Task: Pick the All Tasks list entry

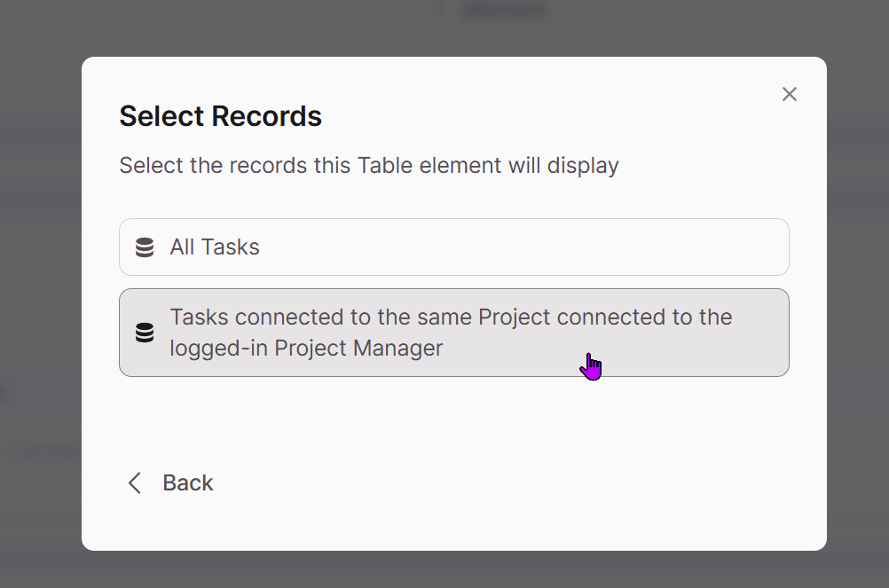Action: point(454,247)
